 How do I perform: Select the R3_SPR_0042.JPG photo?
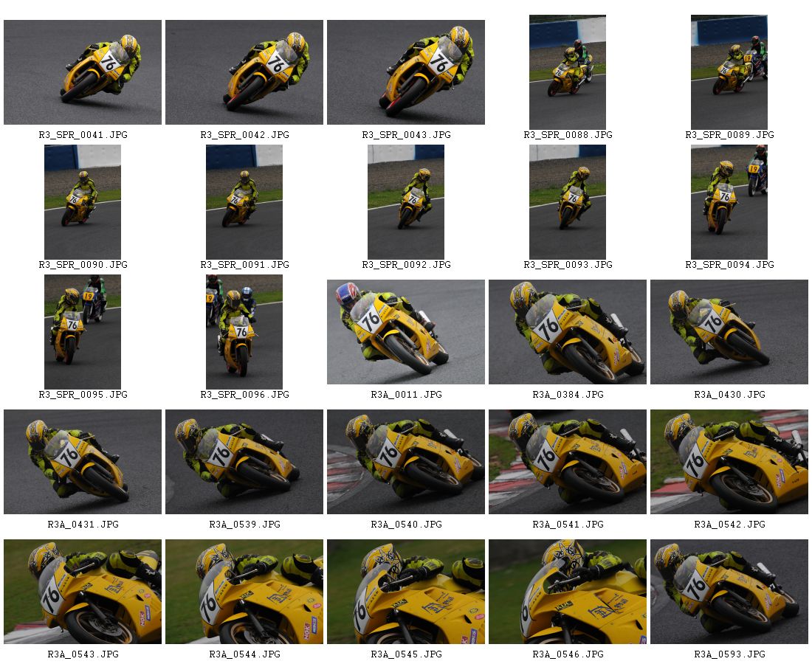click(244, 72)
